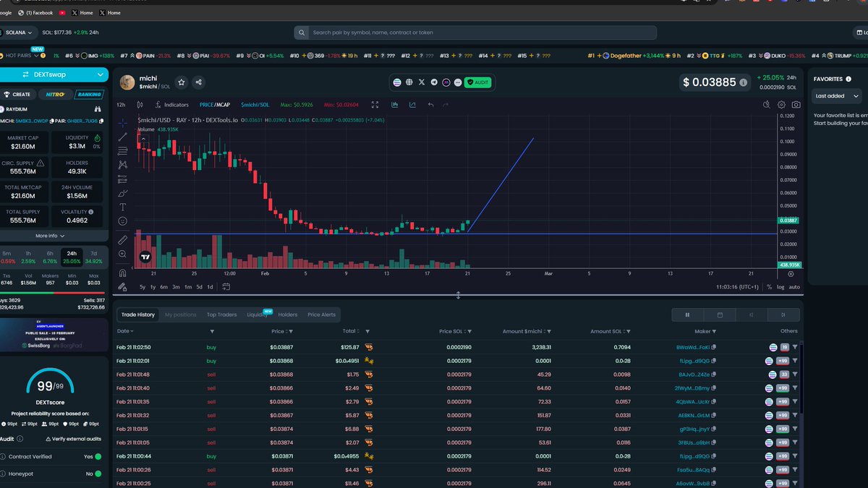Select the XABCD pattern tool
Screen dimensions: 868x488
122,165
